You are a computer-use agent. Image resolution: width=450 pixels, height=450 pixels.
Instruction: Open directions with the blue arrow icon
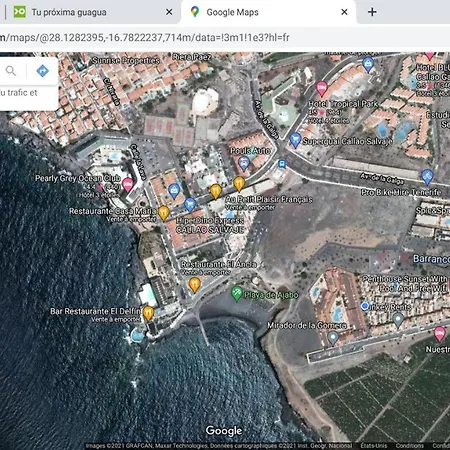[42, 71]
